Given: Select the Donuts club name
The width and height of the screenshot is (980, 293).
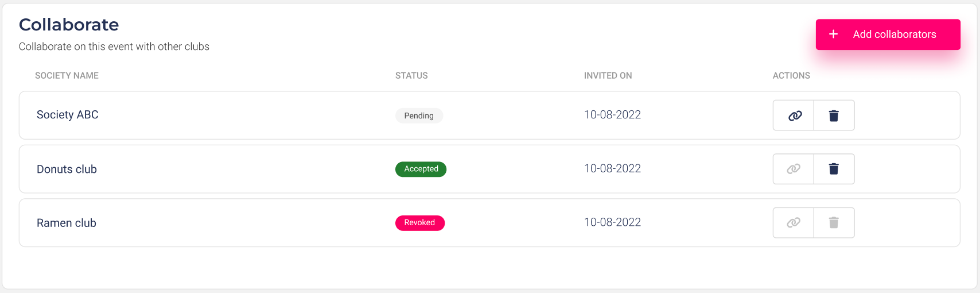Looking at the screenshot, I should pos(67,169).
